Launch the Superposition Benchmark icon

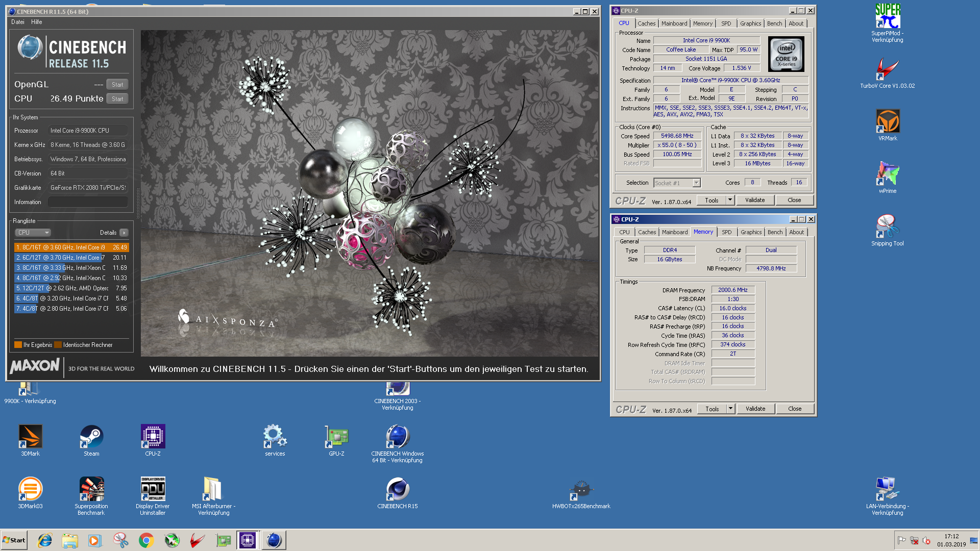coord(91,496)
